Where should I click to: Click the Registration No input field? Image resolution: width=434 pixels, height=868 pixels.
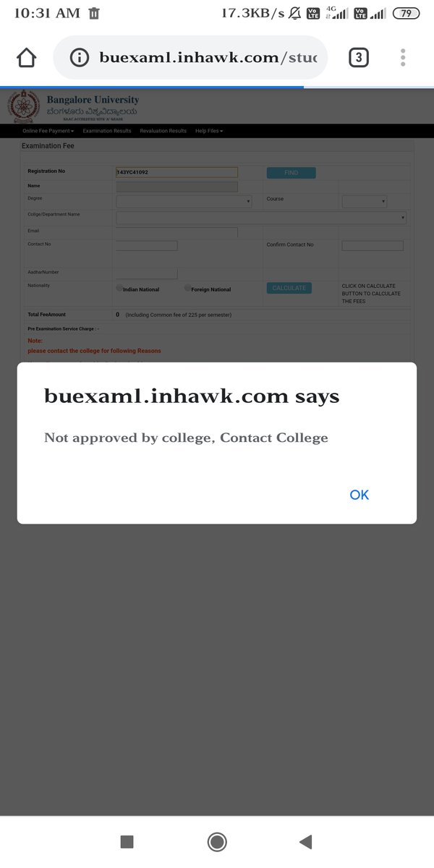tap(176, 172)
